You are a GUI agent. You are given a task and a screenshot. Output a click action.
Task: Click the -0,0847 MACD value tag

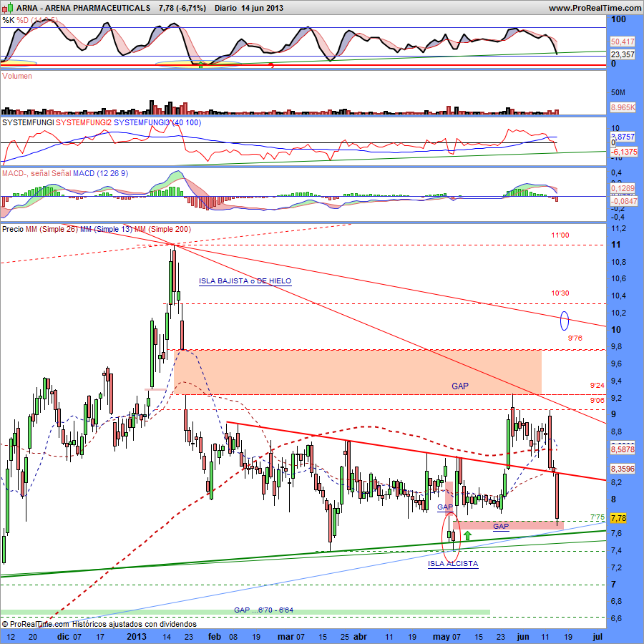[624, 201]
